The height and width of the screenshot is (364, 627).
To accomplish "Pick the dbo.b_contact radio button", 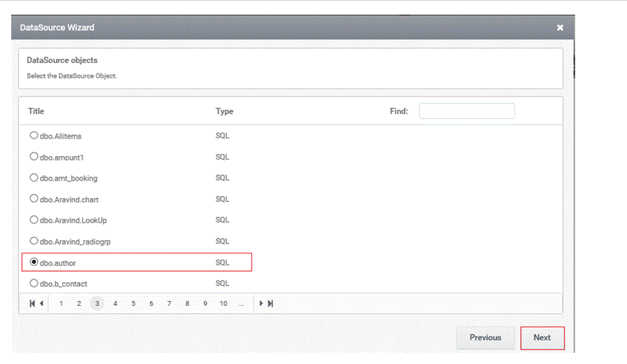I will pyautogui.click(x=34, y=283).
